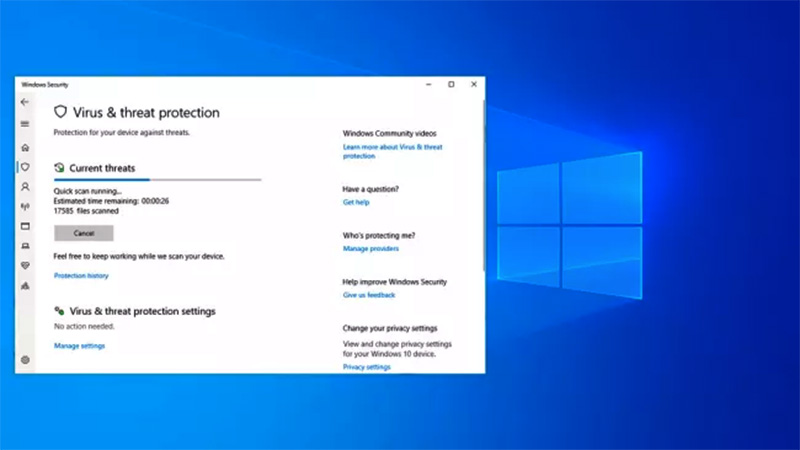The height and width of the screenshot is (450, 800).
Task: Open the Home section from sidebar
Action: 25,148
